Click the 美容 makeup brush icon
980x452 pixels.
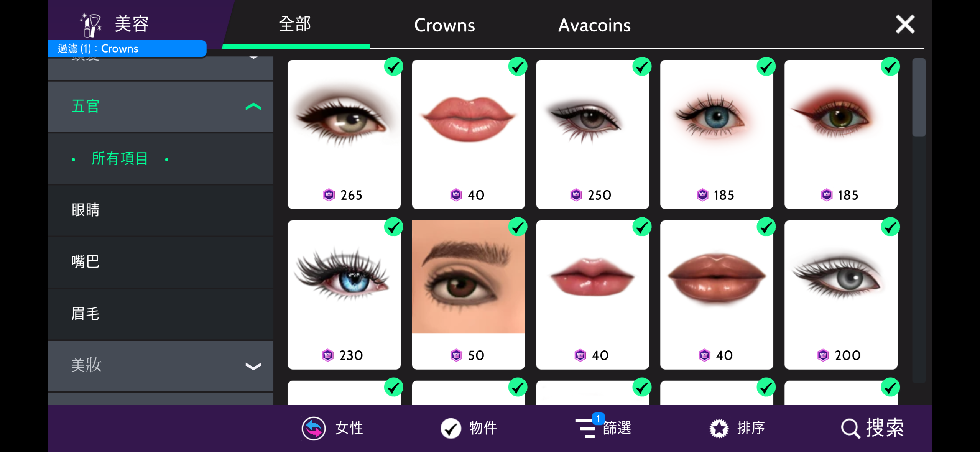pyautogui.click(x=91, y=25)
